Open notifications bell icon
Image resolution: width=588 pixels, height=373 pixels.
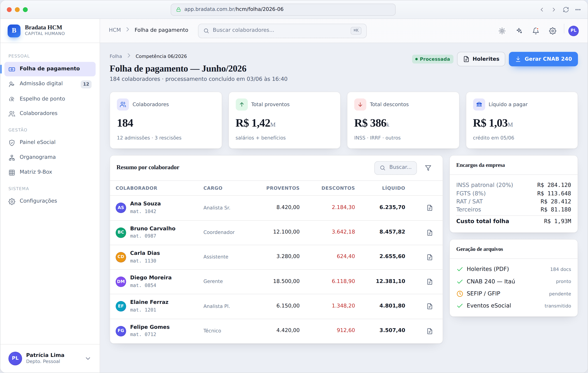(x=536, y=31)
